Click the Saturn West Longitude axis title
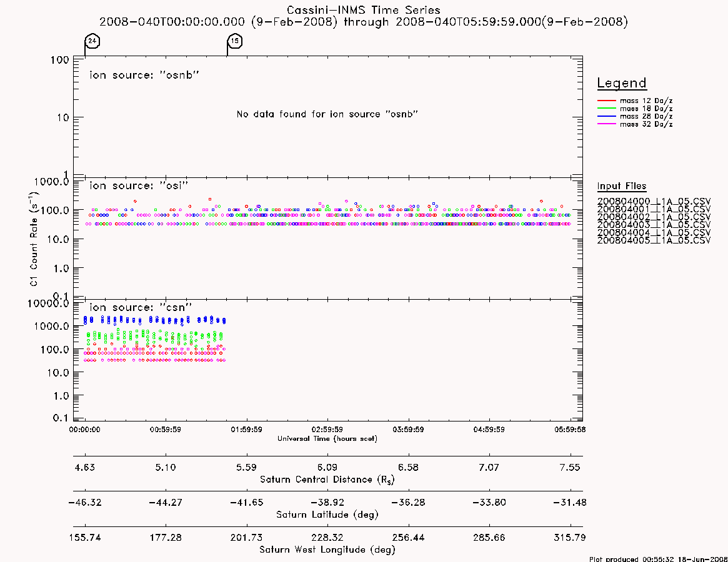This screenshot has width=728, height=562. (327, 550)
